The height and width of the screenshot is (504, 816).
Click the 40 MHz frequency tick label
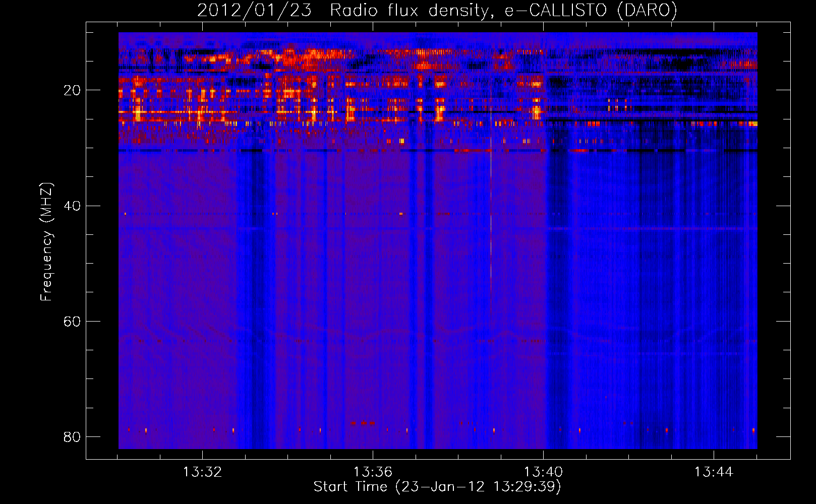pyautogui.click(x=72, y=206)
